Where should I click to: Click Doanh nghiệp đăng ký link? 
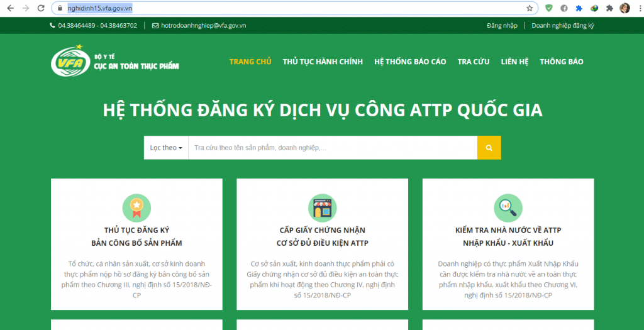(x=563, y=25)
